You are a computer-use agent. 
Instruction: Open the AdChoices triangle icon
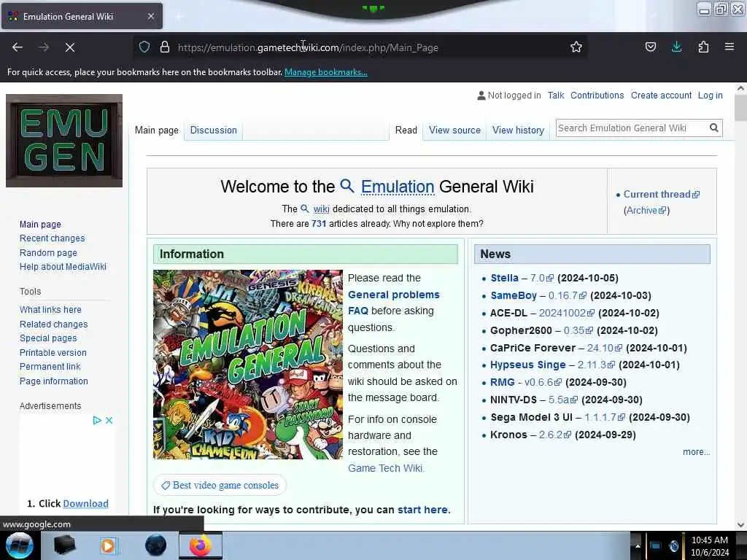coord(97,420)
